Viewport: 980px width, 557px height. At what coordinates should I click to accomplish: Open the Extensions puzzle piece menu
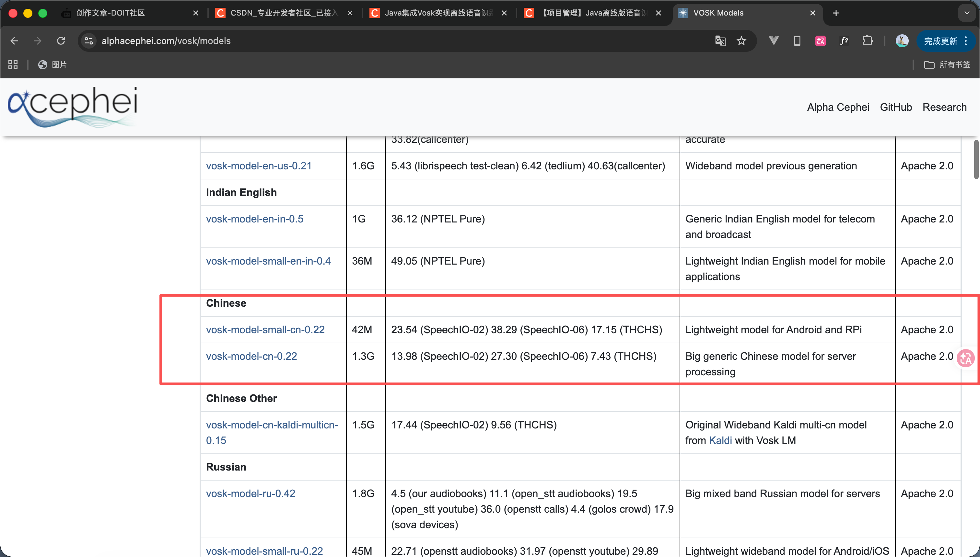click(868, 41)
